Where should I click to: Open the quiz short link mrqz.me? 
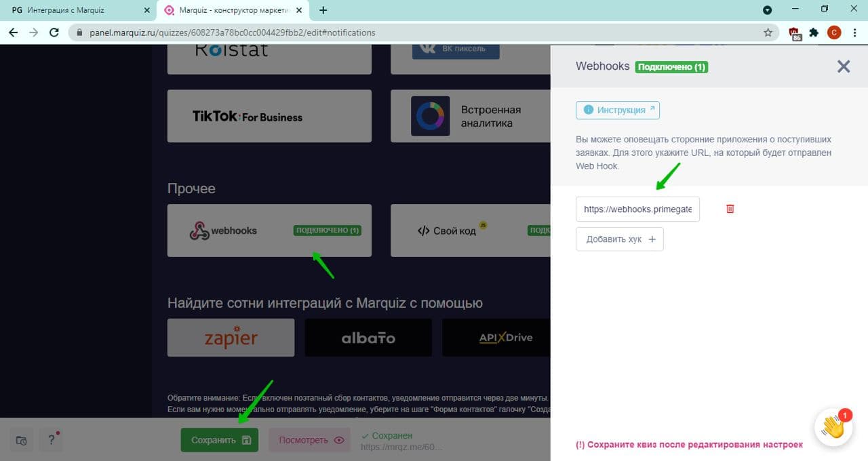[401, 447]
